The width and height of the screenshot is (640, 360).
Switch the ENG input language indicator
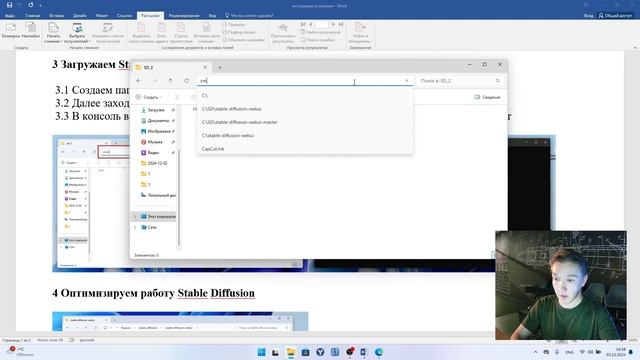[569, 352]
